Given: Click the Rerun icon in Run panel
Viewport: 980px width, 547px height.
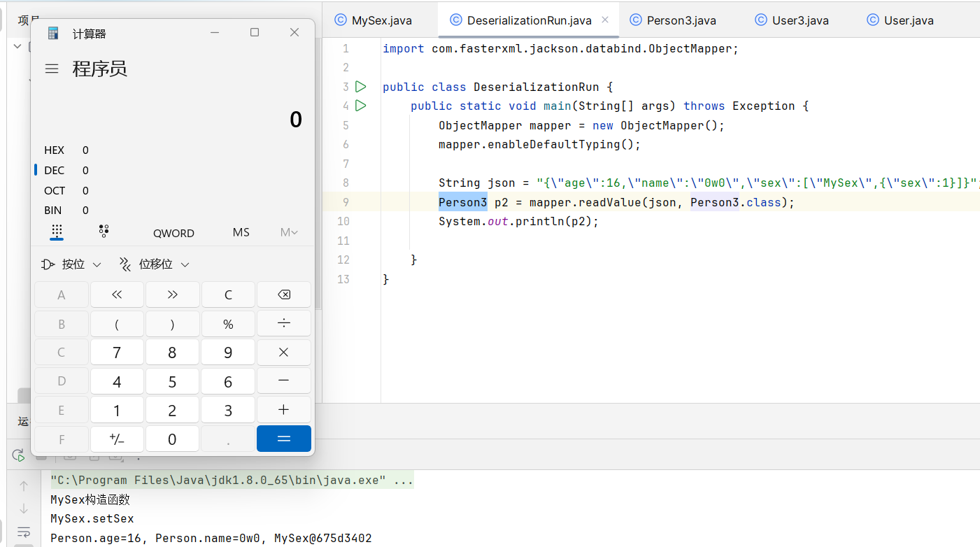Looking at the screenshot, I should 18,456.
